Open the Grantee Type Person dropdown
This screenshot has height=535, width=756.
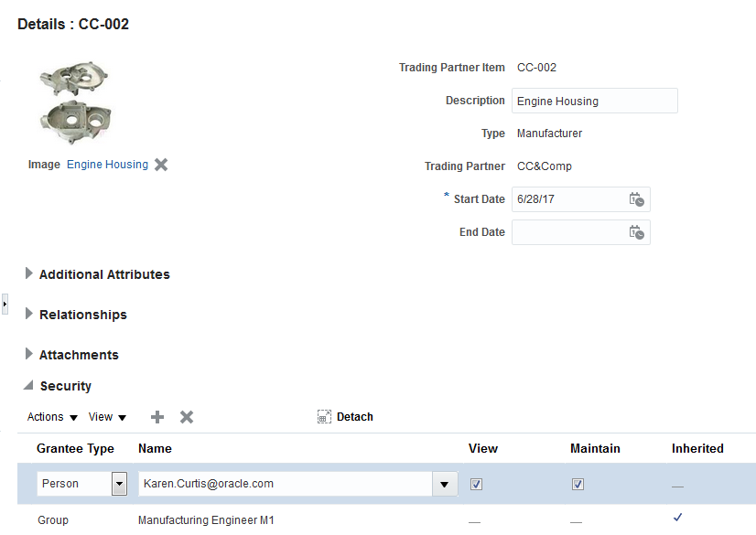tap(119, 484)
